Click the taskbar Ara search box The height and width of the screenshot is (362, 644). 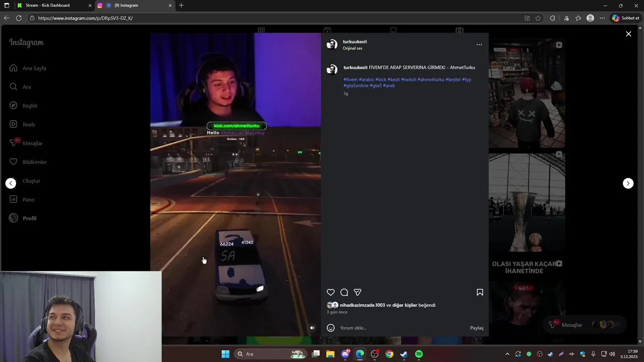[x=271, y=354]
